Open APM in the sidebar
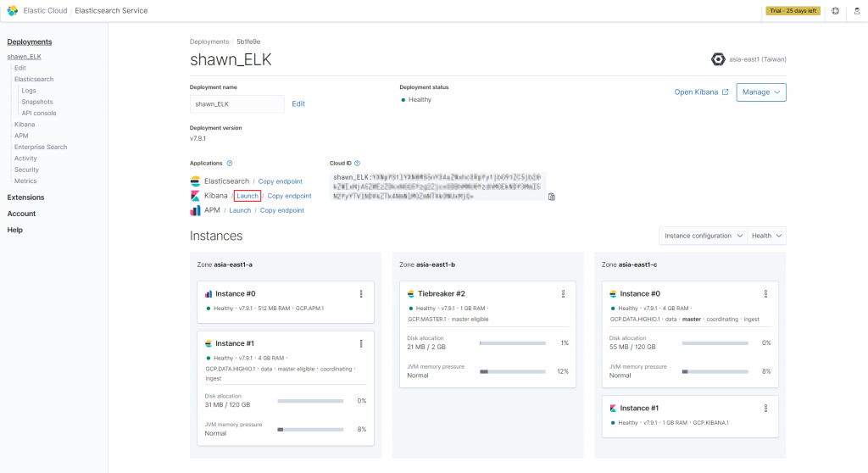This screenshot has height=473, width=868. [21, 136]
